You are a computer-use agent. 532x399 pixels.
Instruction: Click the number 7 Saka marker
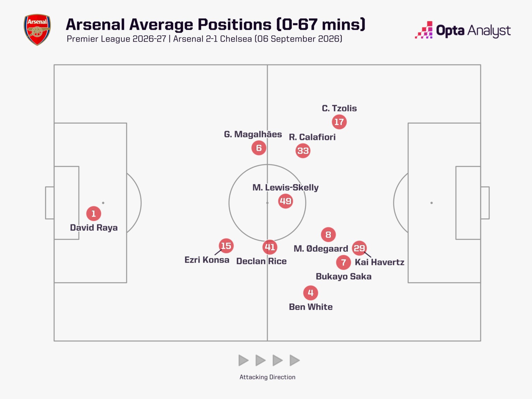point(344,262)
